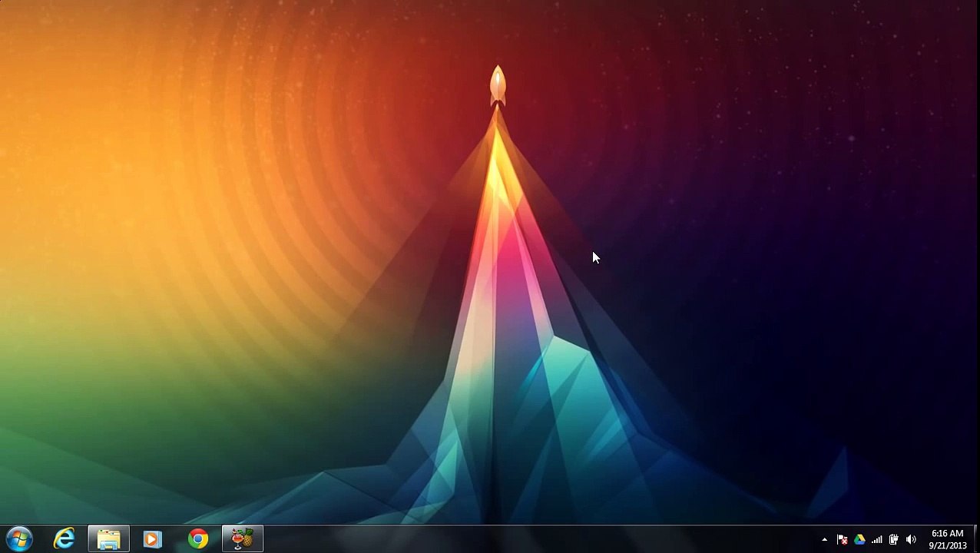Open the volume speaker icon

coord(911,540)
